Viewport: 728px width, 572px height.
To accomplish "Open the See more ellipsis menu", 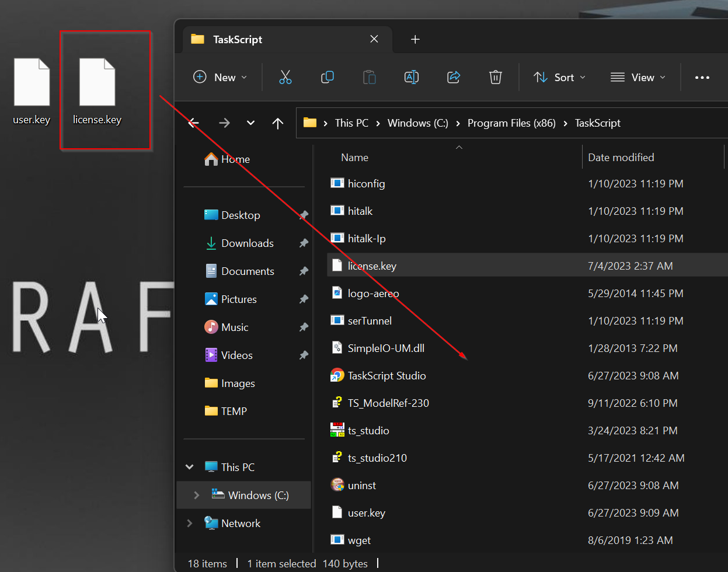I will 702,78.
